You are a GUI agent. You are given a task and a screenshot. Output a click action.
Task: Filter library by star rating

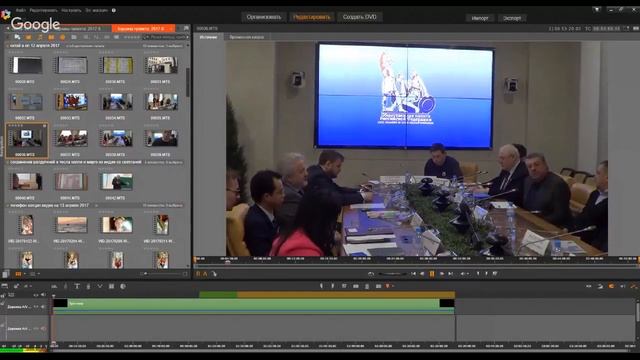131,37
